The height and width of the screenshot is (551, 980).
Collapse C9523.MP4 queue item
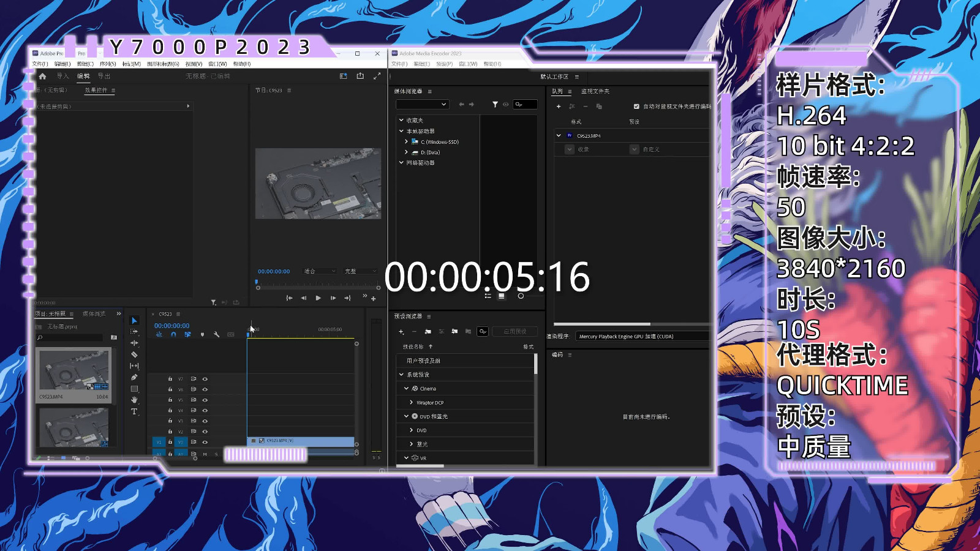559,135
